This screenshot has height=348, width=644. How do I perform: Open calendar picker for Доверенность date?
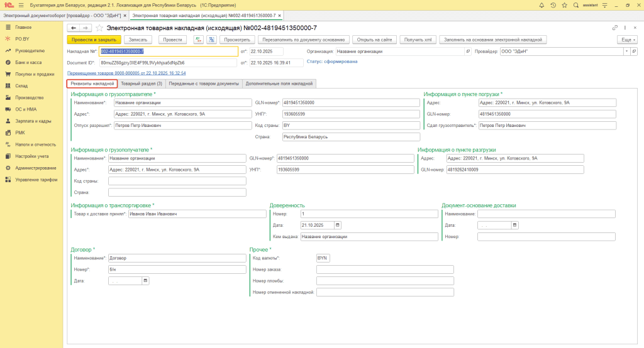(338, 225)
